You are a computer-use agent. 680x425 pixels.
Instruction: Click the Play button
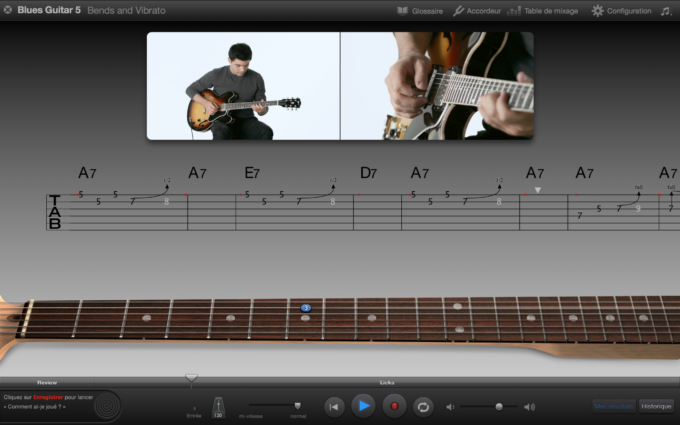point(363,406)
